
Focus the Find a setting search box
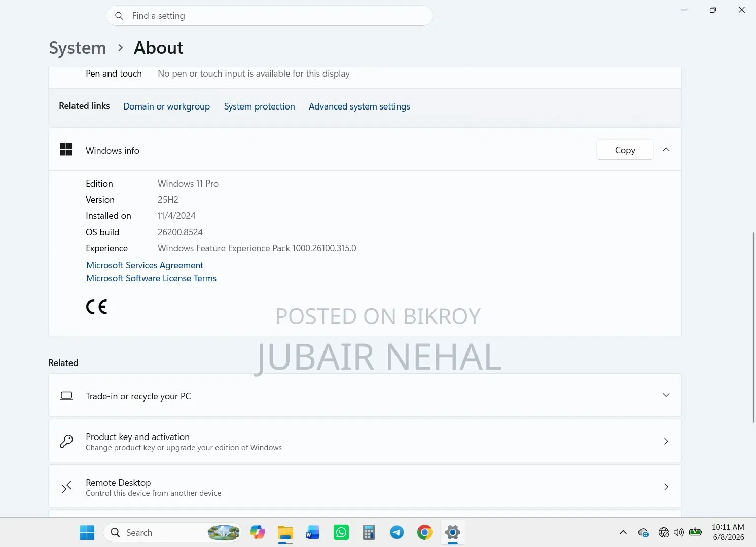click(269, 16)
